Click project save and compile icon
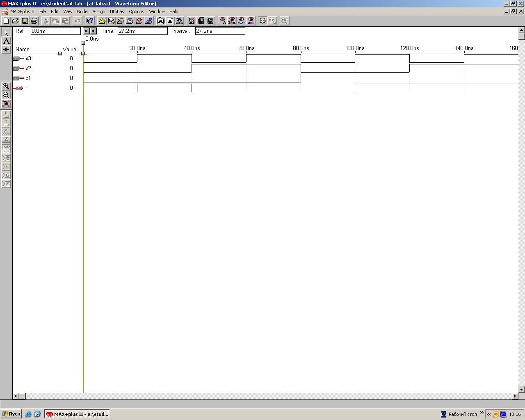Screen dimensions: 525x420 (x=201, y=21)
